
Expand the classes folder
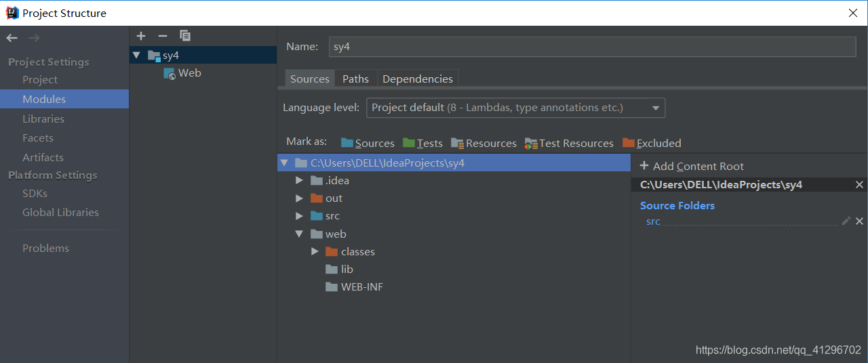pos(315,251)
